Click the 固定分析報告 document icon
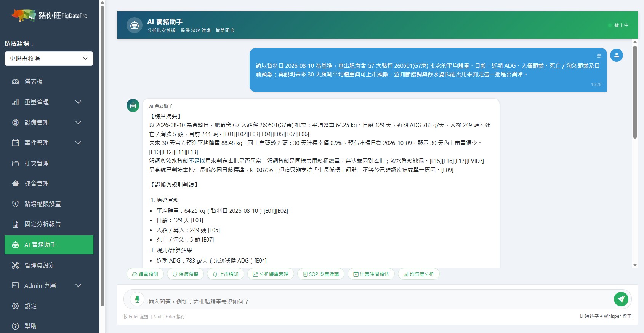 (x=15, y=224)
